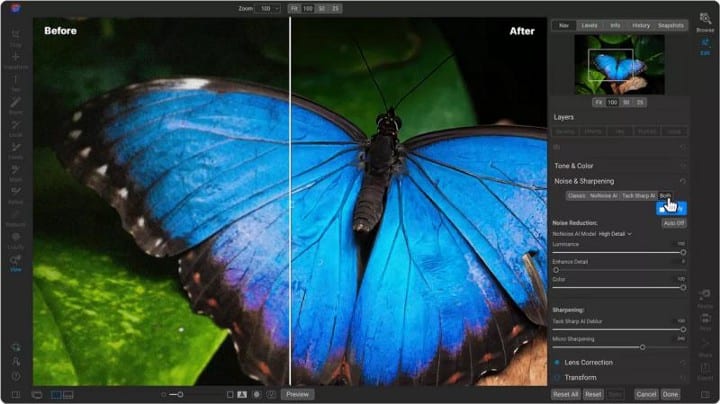Collapse the Noise & Sharpening section
This screenshot has height=404, width=720.
tap(584, 181)
